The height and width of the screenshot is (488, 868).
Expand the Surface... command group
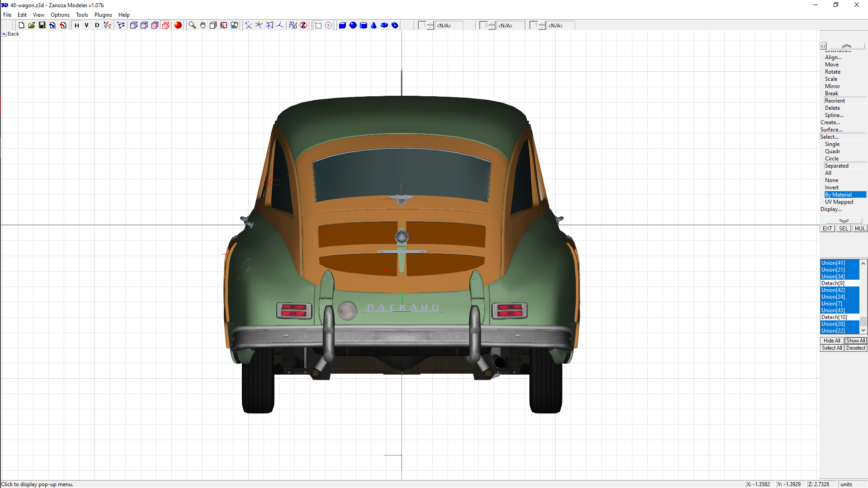click(x=831, y=130)
